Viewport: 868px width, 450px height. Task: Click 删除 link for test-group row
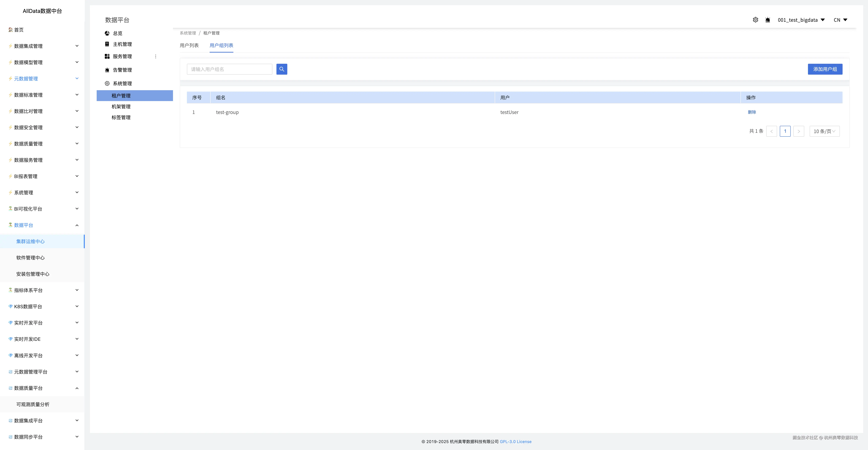pyautogui.click(x=752, y=112)
